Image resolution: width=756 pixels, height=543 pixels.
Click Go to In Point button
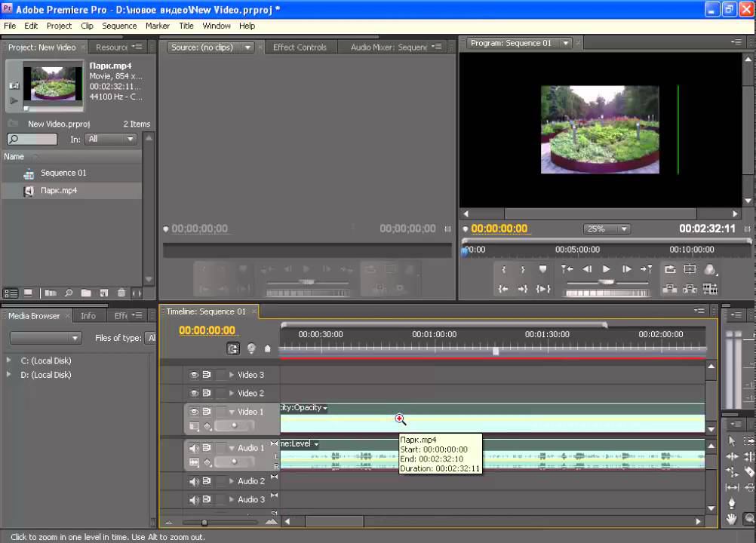[503, 289]
